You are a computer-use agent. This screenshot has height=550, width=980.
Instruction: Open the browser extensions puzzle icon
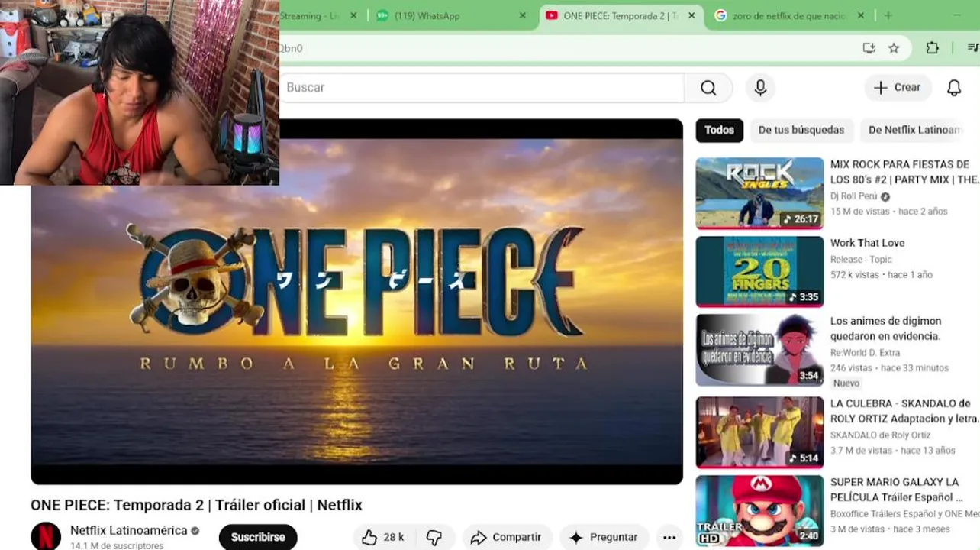[x=932, y=48]
